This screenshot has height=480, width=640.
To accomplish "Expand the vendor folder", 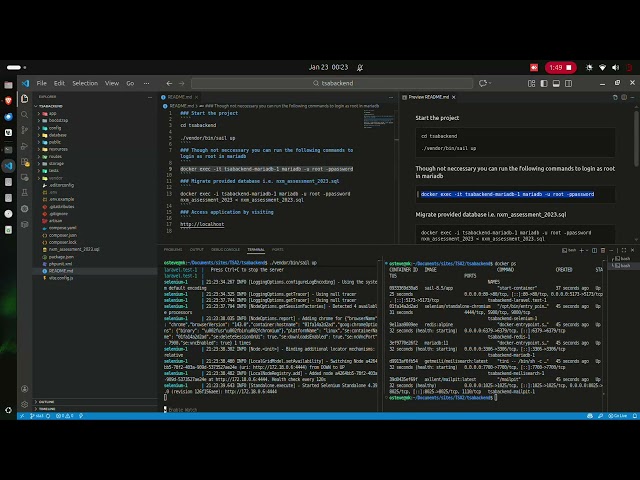I will coord(56,178).
